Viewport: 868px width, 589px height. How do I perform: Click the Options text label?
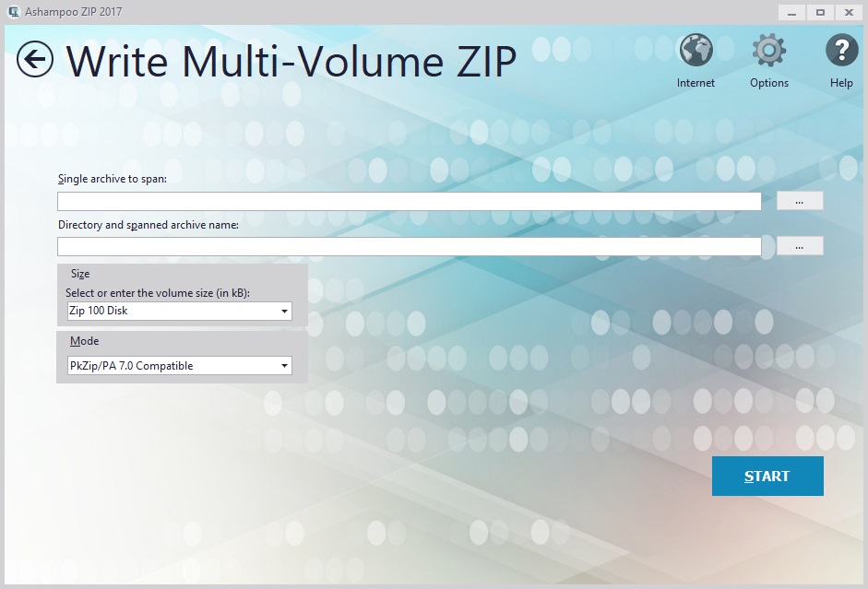point(768,83)
